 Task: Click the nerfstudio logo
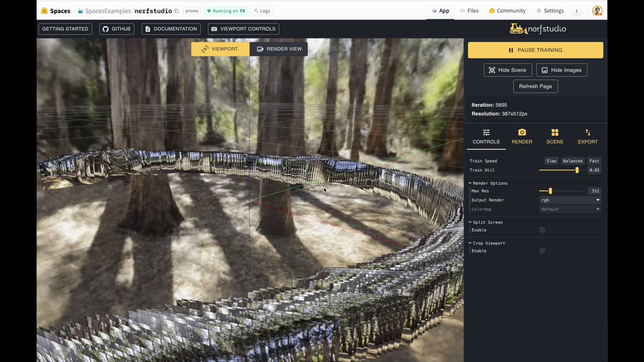[x=538, y=29]
